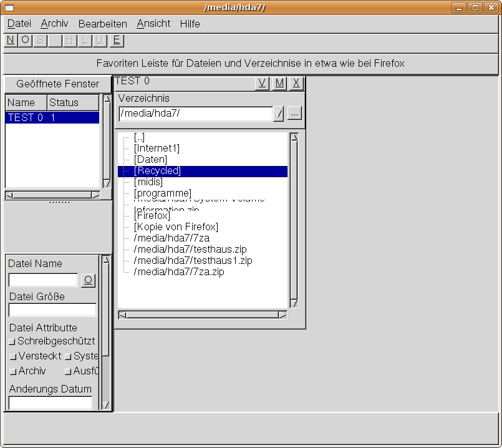Close TEST 0 panel with X button
Viewport: 502px width, 448px height.
[x=296, y=84]
